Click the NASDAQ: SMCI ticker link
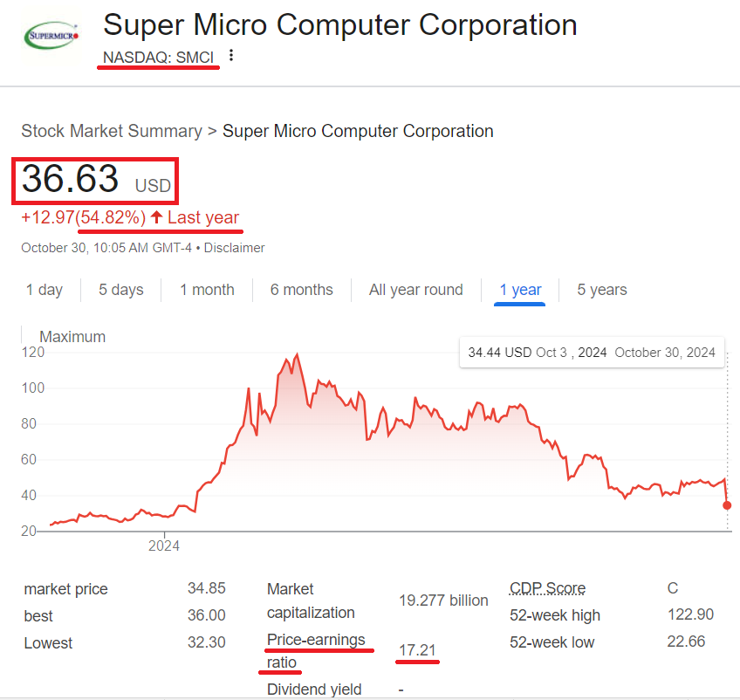 (x=157, y=56)
